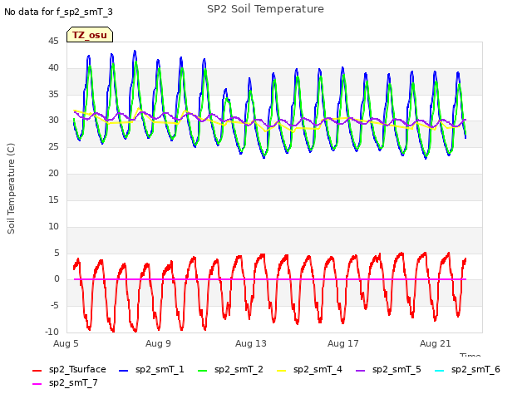Click the 30 y-axis tick label
This screenshot has width=532, height=399.
click(x=53, y=120)
